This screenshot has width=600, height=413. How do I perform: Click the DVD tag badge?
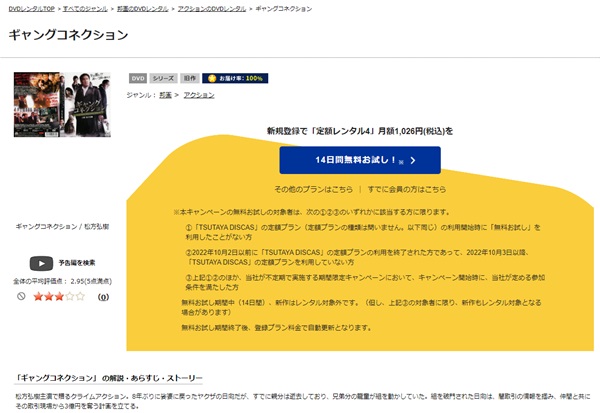[138, 78]
